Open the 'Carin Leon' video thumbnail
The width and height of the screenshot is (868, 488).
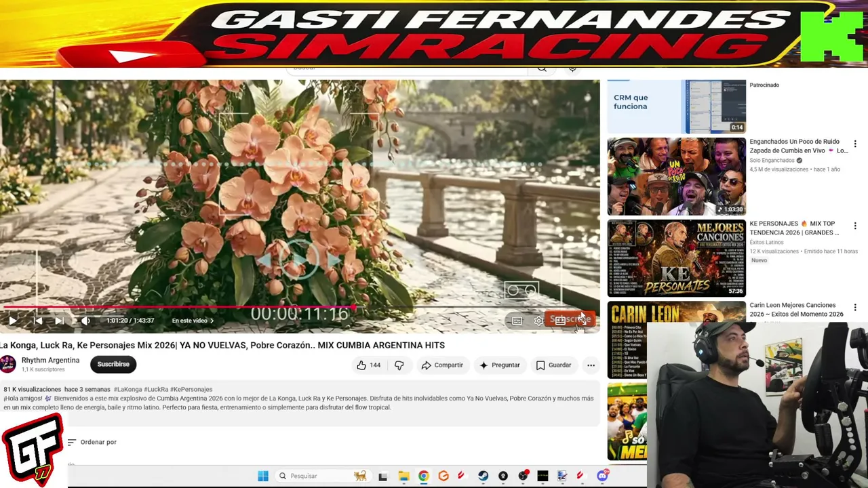(627, 340)
